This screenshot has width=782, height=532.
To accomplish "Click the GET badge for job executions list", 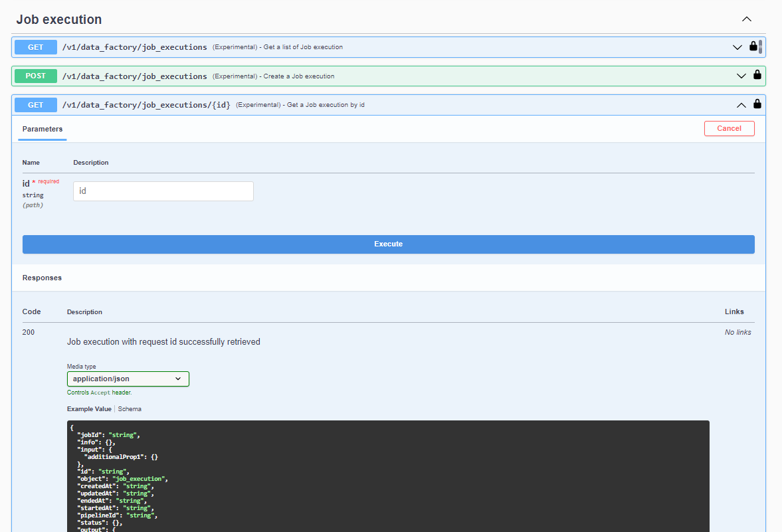I will pos(36,47).
